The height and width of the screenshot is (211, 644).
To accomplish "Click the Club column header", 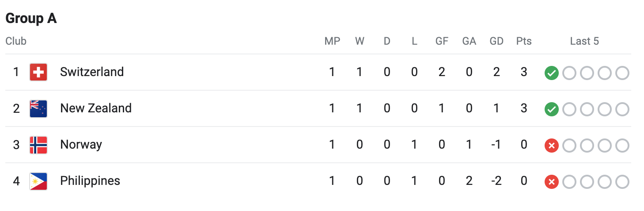I will click(16, 42).
